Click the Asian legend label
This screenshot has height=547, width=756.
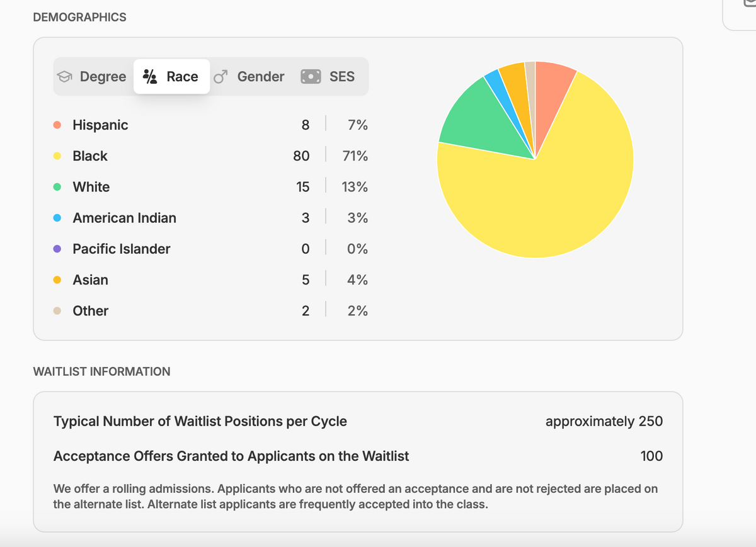point(90,280)
